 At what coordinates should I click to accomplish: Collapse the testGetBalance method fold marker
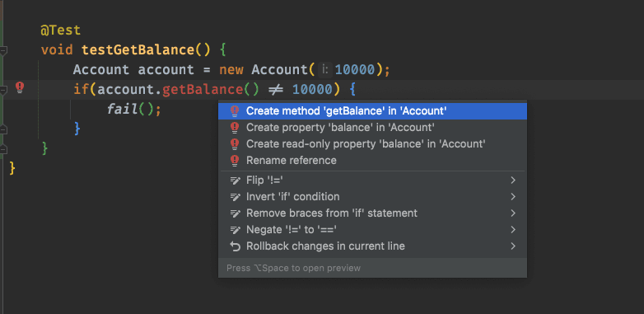(2, 50)
